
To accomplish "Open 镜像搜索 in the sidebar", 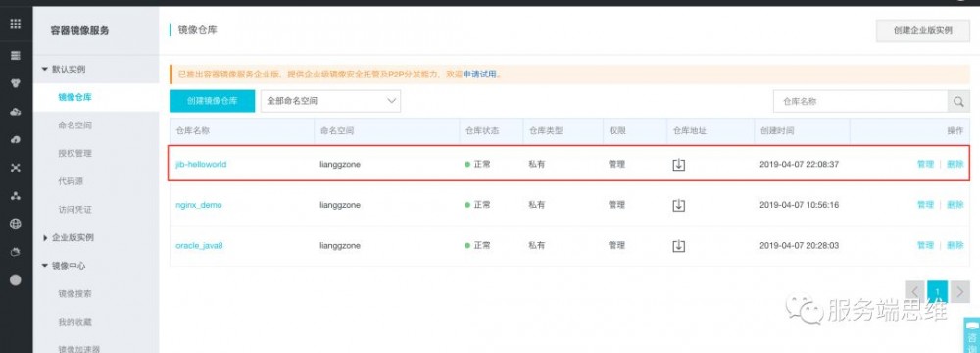I will tap(75, 294).
